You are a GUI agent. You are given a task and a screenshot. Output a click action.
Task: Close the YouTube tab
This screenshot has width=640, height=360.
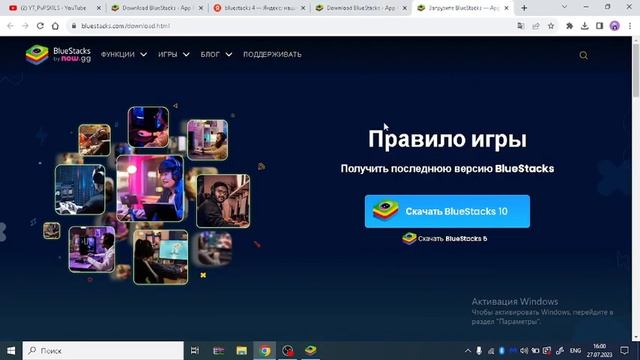click(x=98, y=8)
